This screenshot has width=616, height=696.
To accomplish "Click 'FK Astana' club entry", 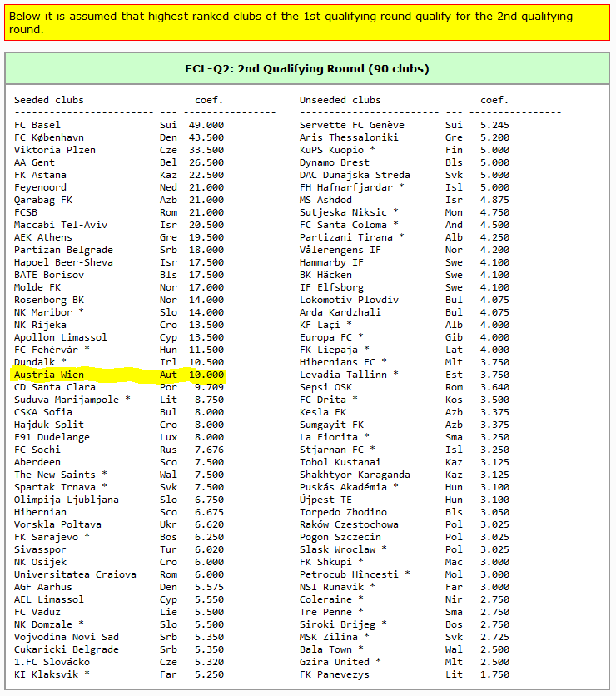I will [40, 175].
